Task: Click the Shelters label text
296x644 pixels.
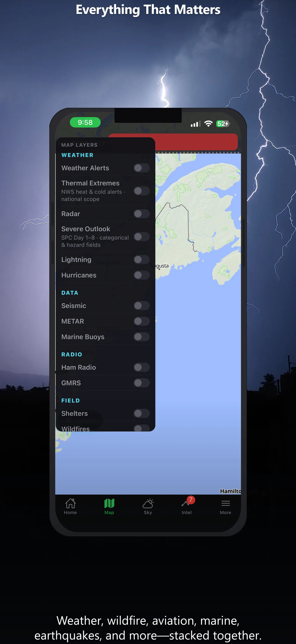Action: [74, 413]
